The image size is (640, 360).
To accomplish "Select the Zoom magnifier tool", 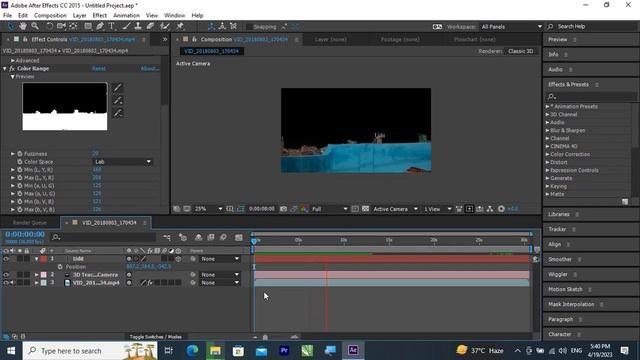I will click(35, 26).
